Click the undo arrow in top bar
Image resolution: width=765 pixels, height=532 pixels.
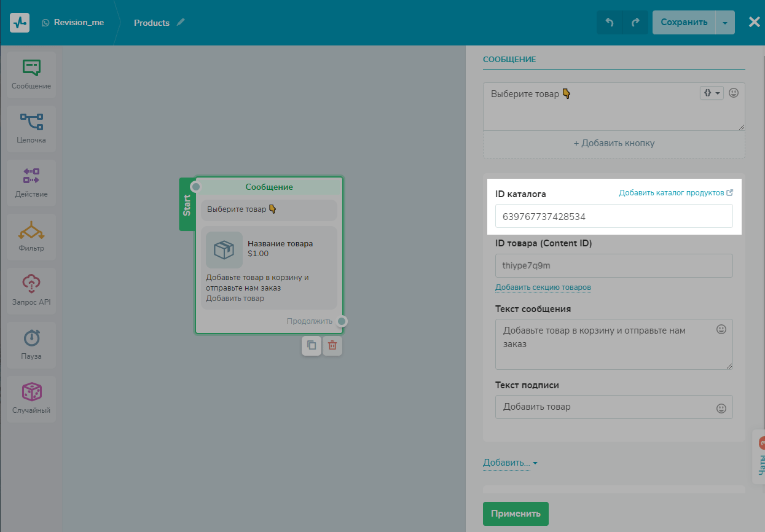(x=610, y=23)
